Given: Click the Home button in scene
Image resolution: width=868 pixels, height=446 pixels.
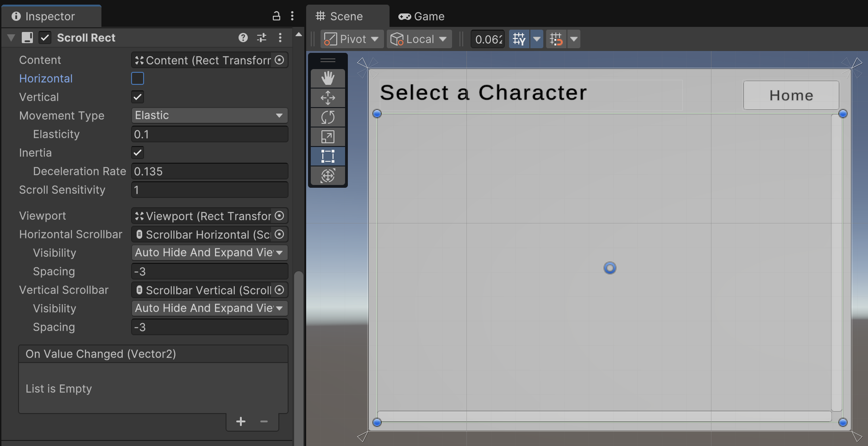Looking at the screenshot, I should [x=791, y=96].
